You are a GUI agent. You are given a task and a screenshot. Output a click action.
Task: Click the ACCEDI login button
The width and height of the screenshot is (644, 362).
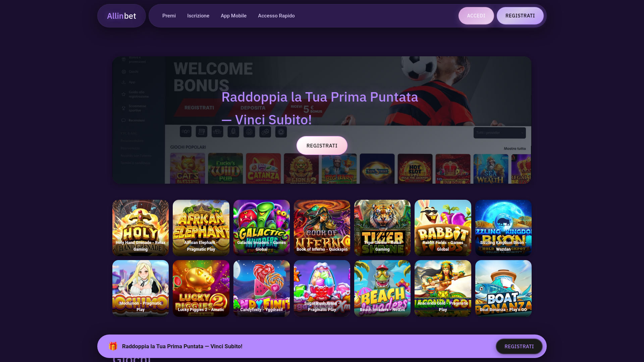(476, 16)
